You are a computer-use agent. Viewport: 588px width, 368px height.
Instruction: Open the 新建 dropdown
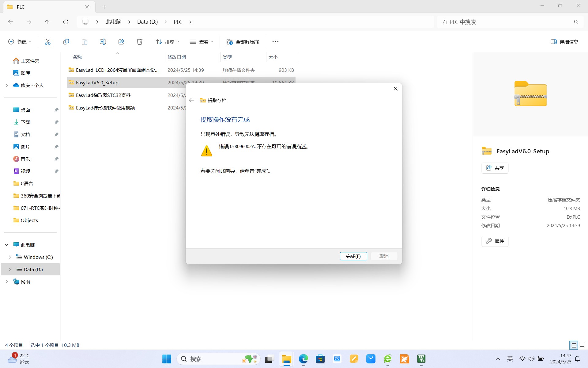click(20, 42)
